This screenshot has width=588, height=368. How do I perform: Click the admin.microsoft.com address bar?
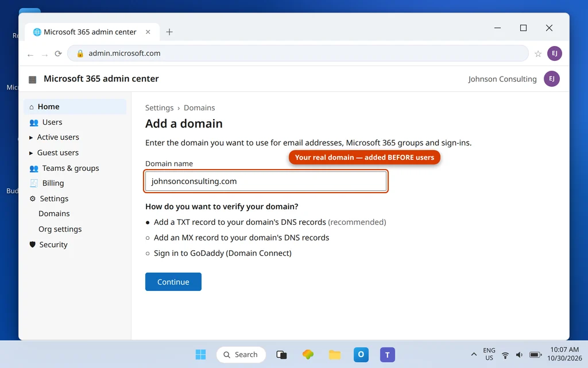pos(298,53)
